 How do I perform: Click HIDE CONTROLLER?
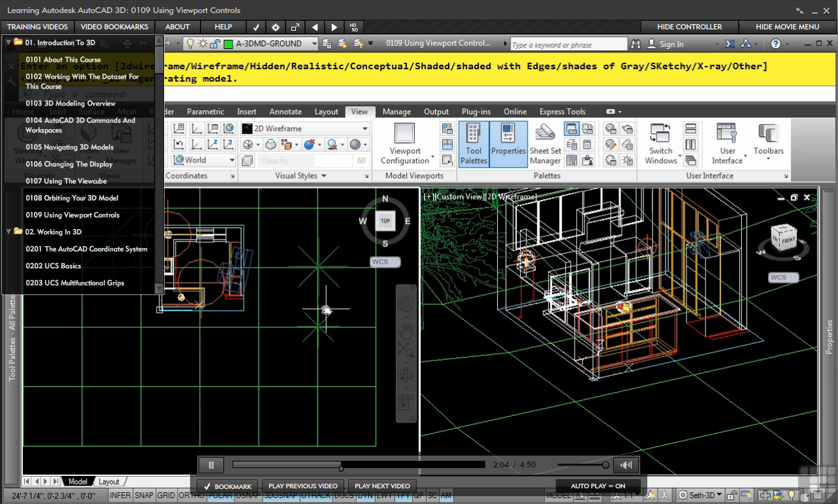[x=689, y=27]
